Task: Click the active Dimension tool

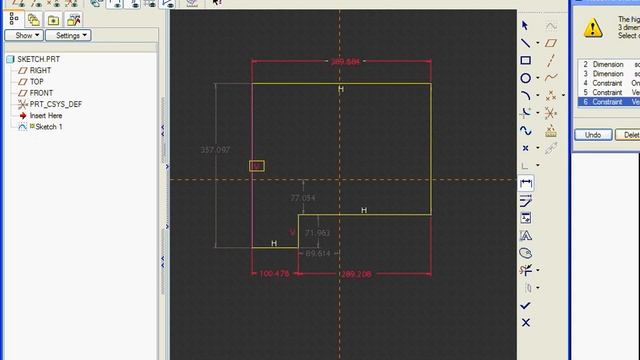Action: coord(525,183)
